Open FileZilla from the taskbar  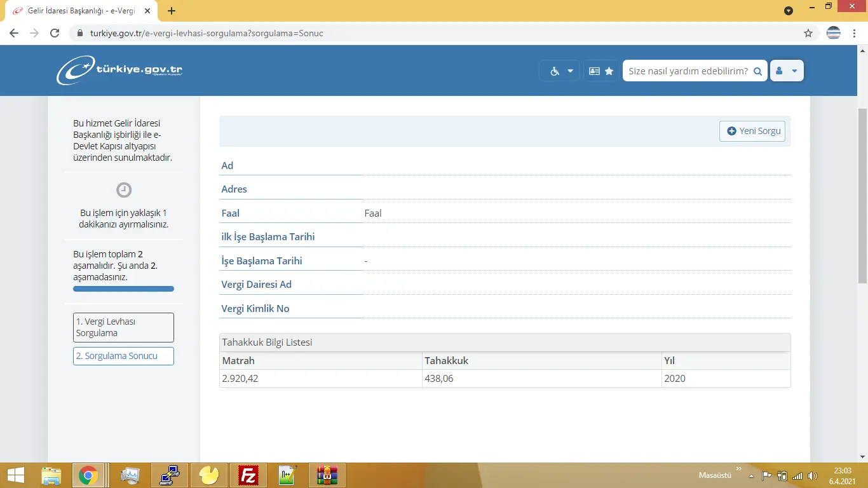(x=248, y=475)
